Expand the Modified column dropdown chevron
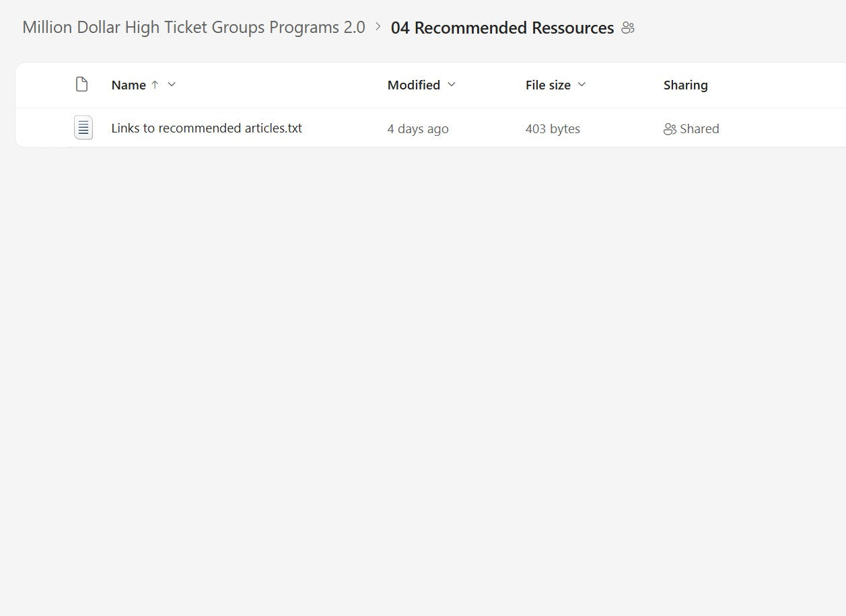Screen dimensions: 846x616 (x=452, y=85)
